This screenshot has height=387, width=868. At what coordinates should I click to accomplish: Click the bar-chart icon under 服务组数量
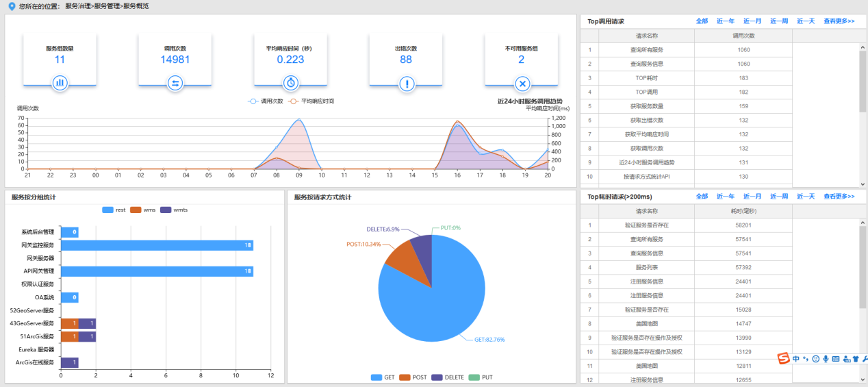point(60,84)
